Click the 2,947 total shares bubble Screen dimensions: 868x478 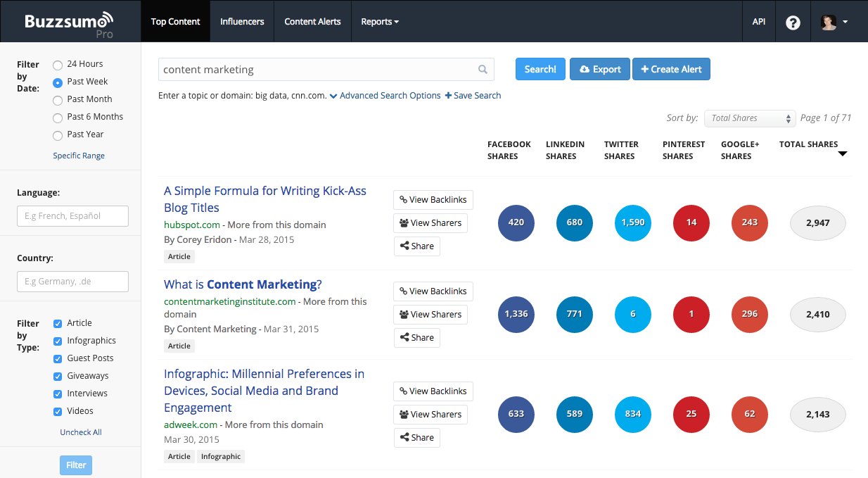point(817,222)
